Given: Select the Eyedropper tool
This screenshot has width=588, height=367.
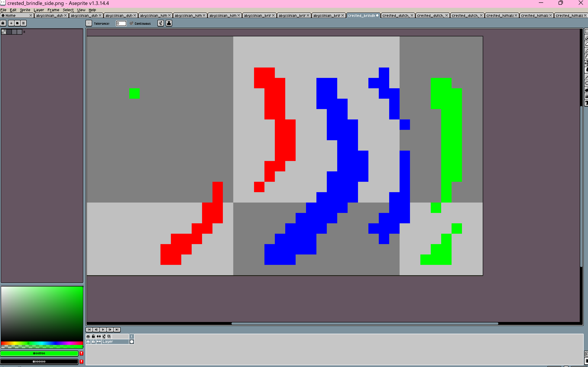Looking at the screenshot, I should [586, 51].
